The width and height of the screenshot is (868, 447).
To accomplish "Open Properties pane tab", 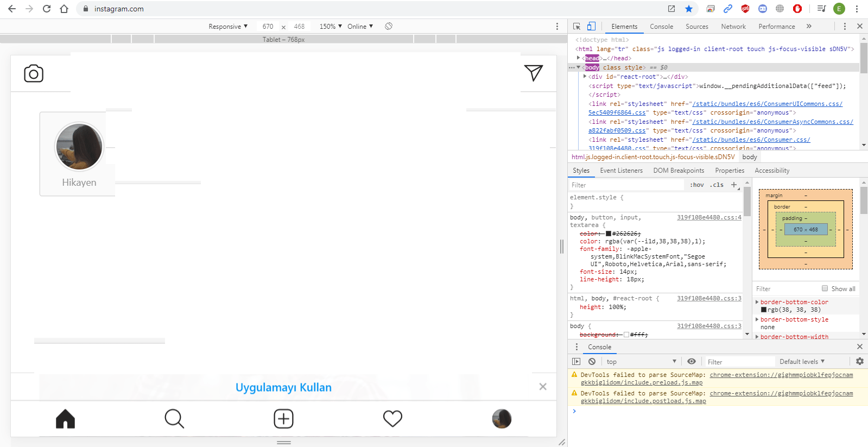I will point(730,171).
